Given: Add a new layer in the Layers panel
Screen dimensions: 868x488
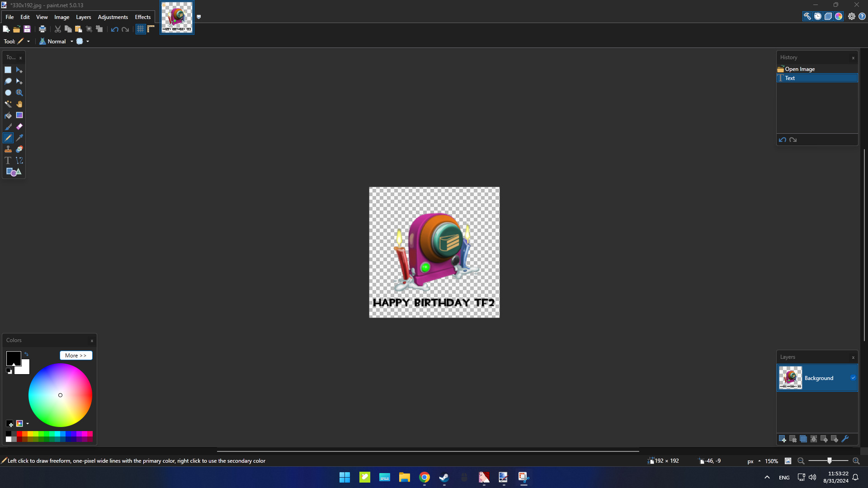Looking at the screenshot, I should (783, 439).
